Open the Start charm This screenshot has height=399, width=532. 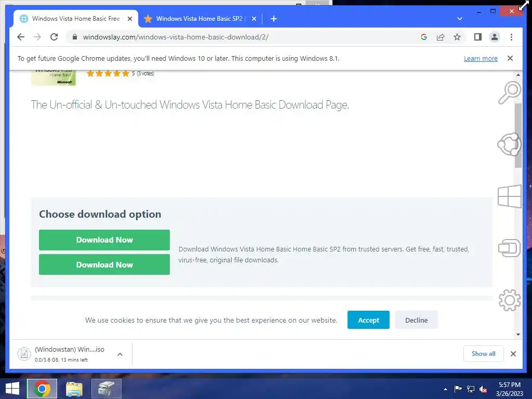tap(509, 196)
